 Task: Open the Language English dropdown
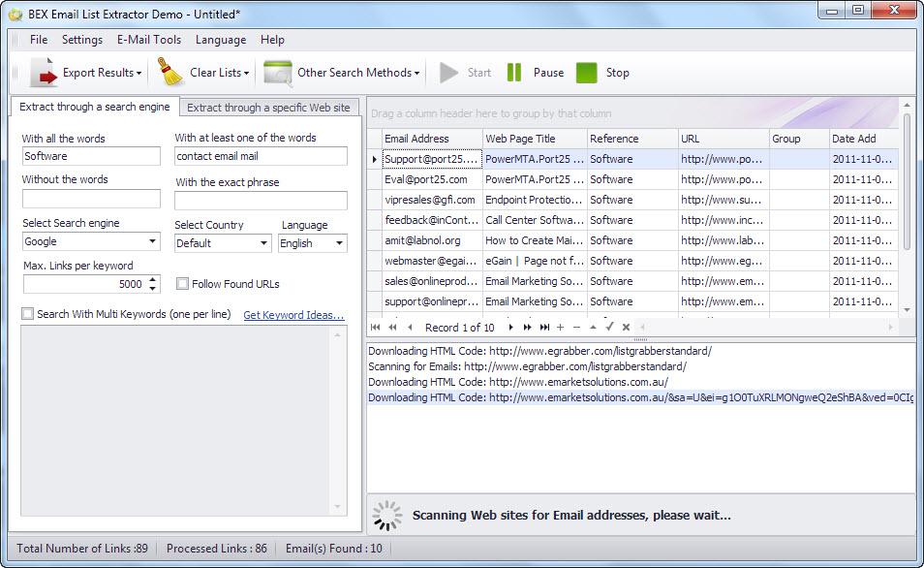(x=339, y=243)
